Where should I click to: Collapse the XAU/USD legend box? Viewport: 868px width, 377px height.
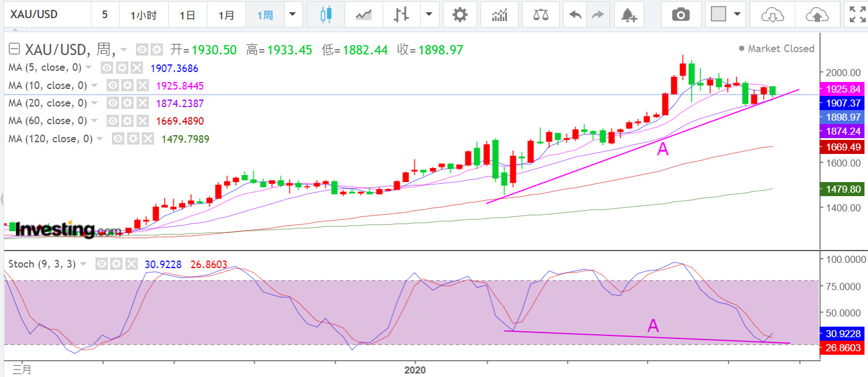15,49
